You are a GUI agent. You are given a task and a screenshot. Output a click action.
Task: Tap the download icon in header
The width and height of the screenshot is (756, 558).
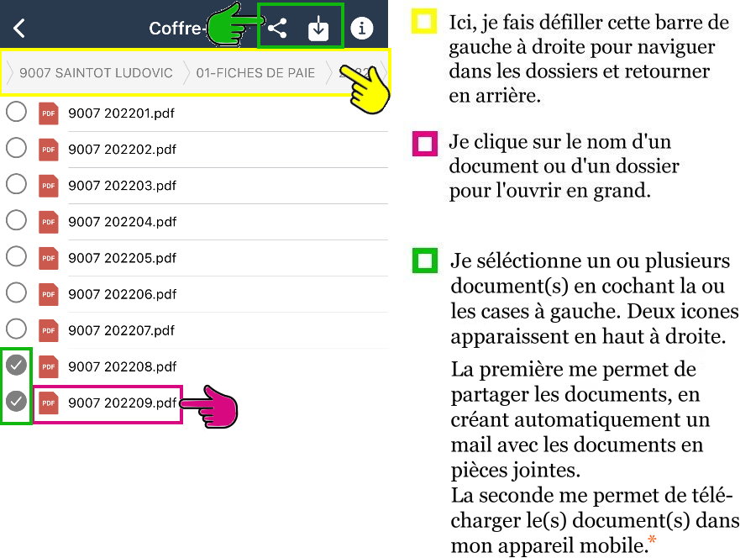318,29
